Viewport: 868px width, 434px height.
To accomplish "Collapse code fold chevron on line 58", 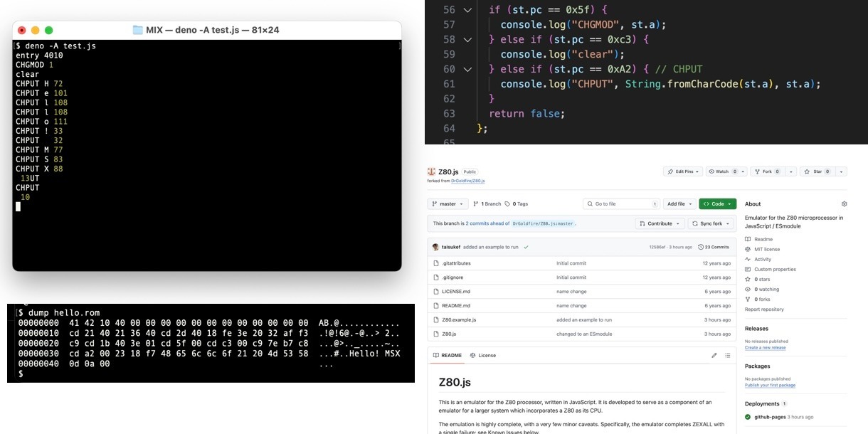I will [x=467, y=40].
